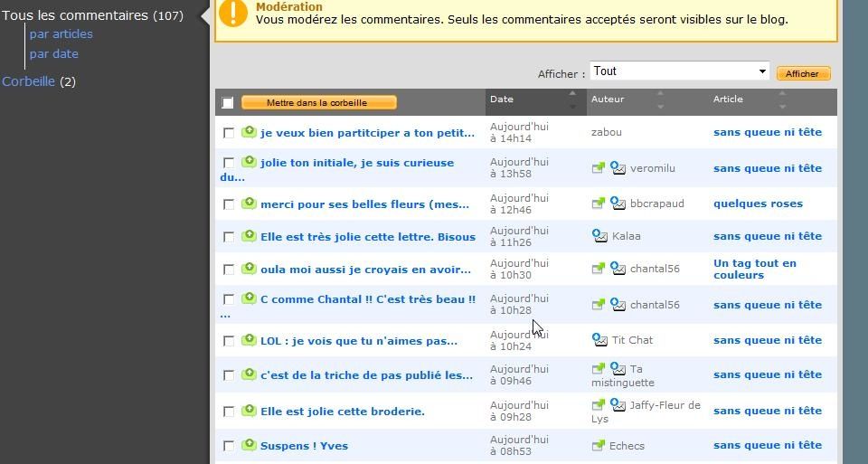The image size is (868, 464).
Task: Sort by the Auteur column arrows
Action: coord(660,99)
